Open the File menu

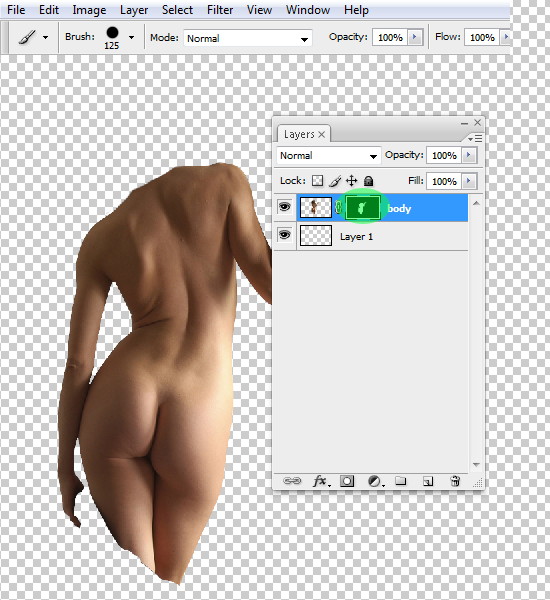click(x=16, y=10)
